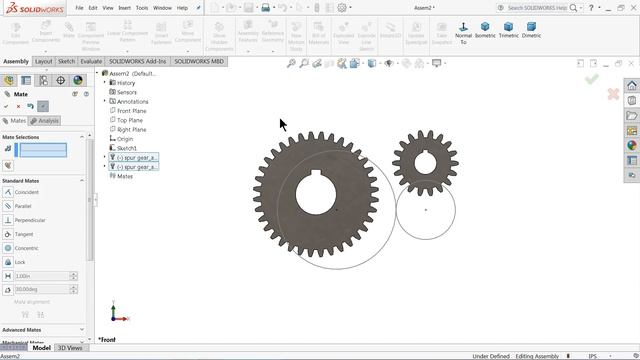Click Previous View icon

tap(317, 63)
